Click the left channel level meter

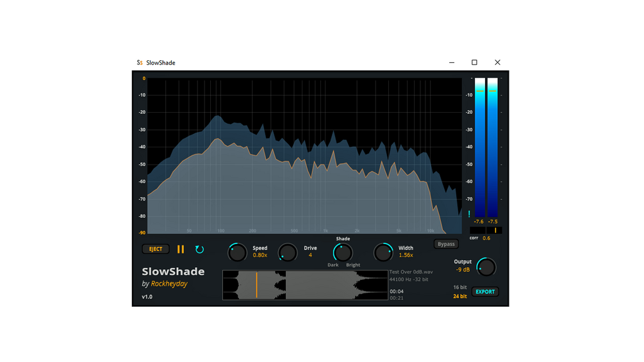[480, 147]
